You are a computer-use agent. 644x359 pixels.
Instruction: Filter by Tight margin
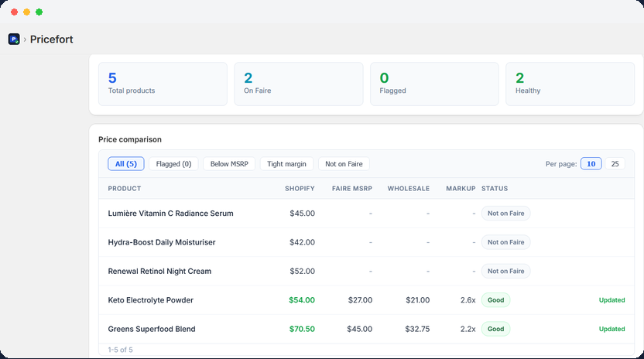(x=286, y=164)
